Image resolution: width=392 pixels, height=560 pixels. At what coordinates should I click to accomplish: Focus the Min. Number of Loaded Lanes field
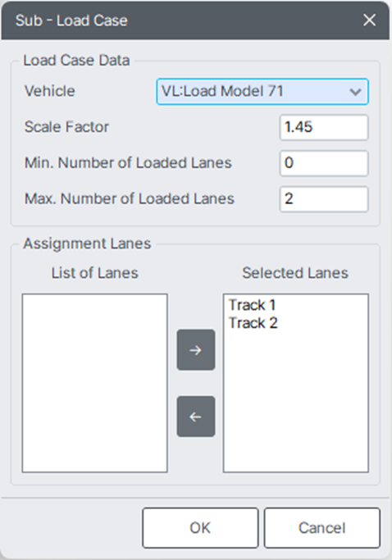click(x=324, y=163)
